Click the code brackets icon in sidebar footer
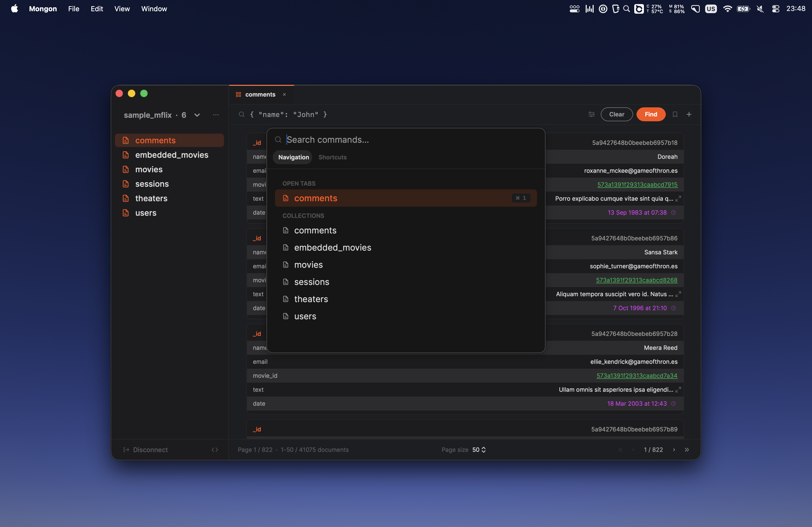The image size is (812, 527). coord(215,450)
